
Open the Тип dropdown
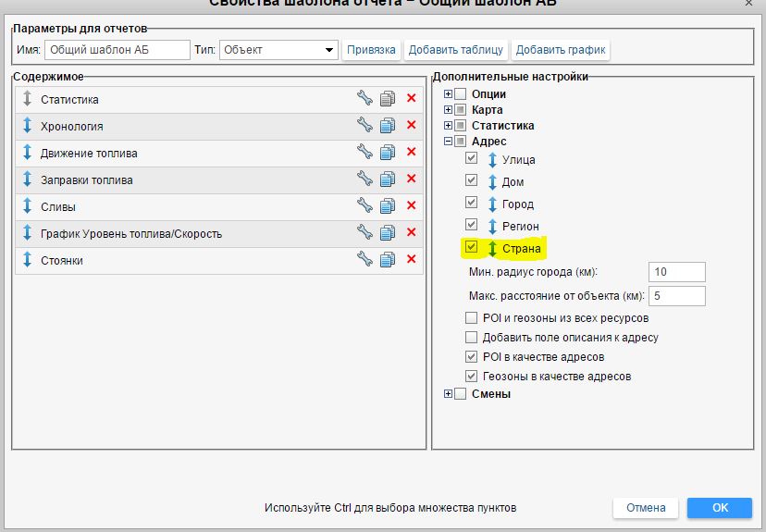(278, 50)
